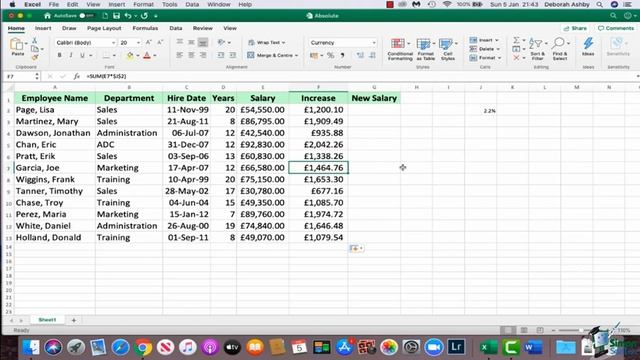Open Conditional Formatting menu
This screenshot has width=640, height=360.
[400, 49]
